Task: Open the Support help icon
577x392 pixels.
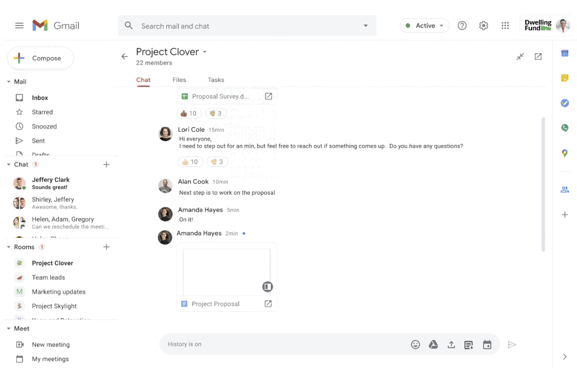Action: click(462, 26)
